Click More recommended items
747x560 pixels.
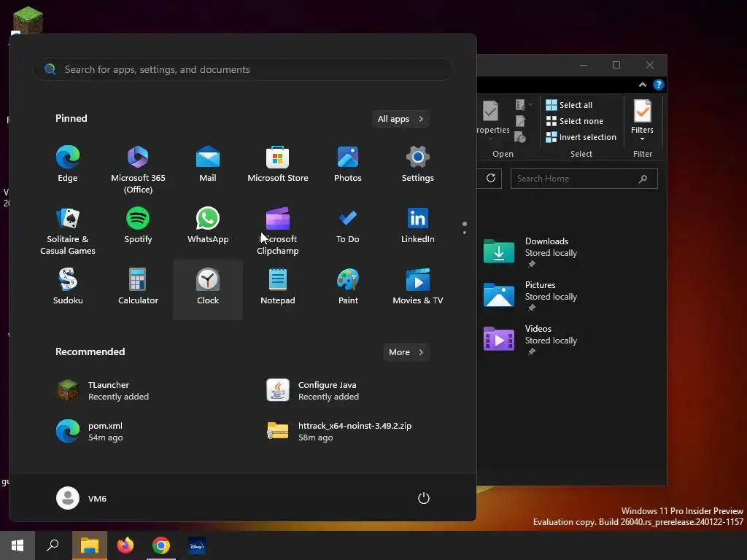[406, 352]
